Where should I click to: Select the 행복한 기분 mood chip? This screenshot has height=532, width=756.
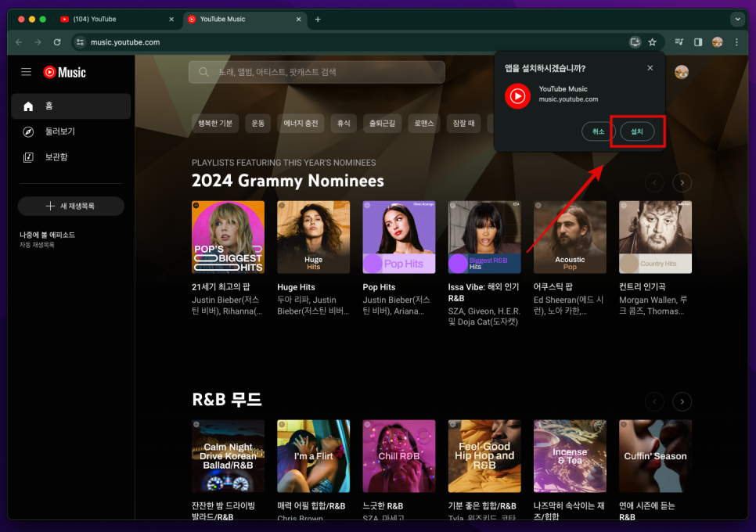[215, 124]
